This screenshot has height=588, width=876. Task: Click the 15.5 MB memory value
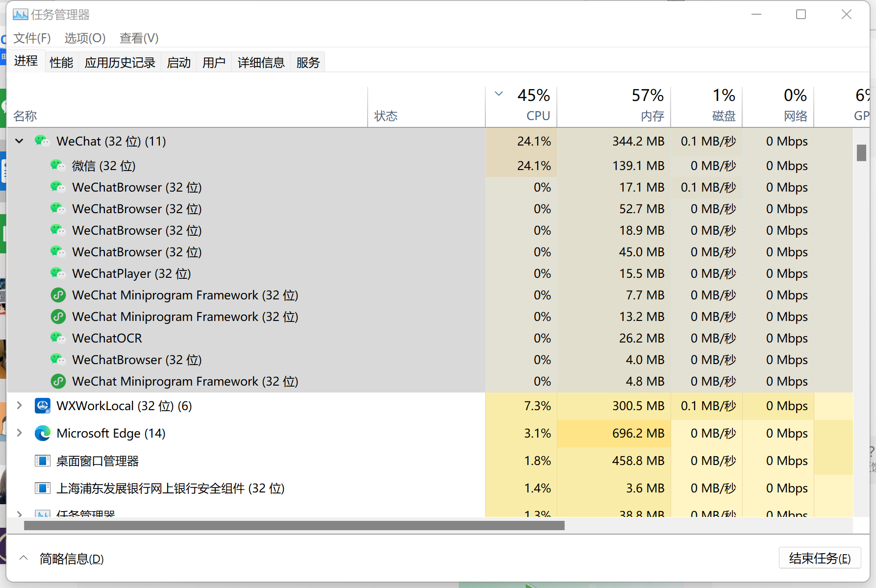(642, 273)
